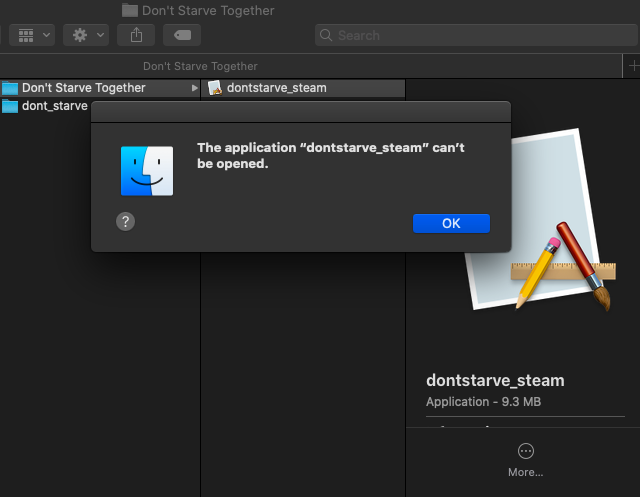Click the Share toolbar button

[136, 35]
